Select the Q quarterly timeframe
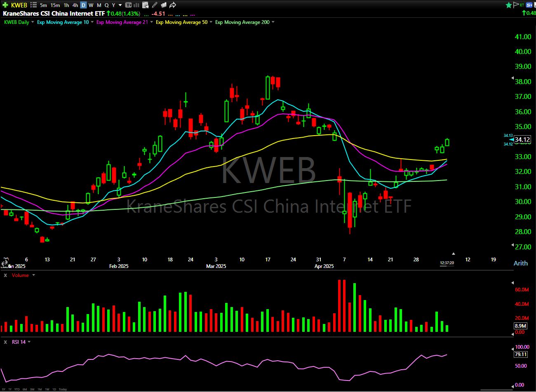Viewport: 536px width, 392px height. click(106, 5)
